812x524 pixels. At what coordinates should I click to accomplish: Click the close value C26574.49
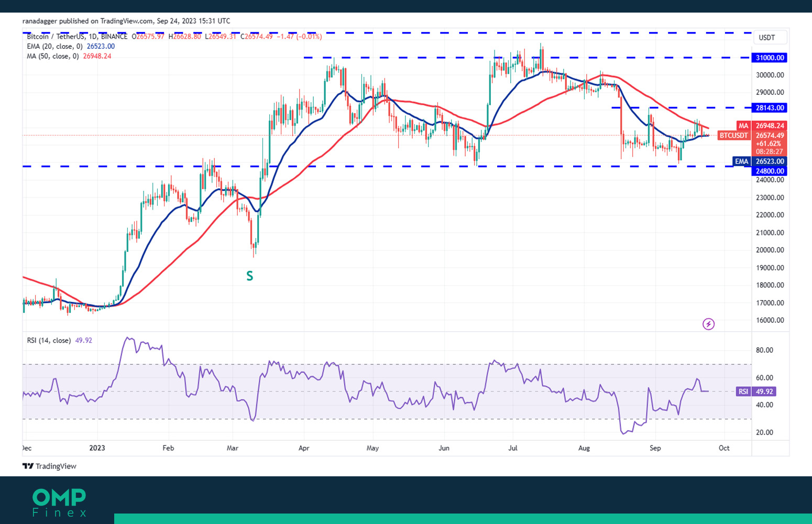click(x=257, y=36)
